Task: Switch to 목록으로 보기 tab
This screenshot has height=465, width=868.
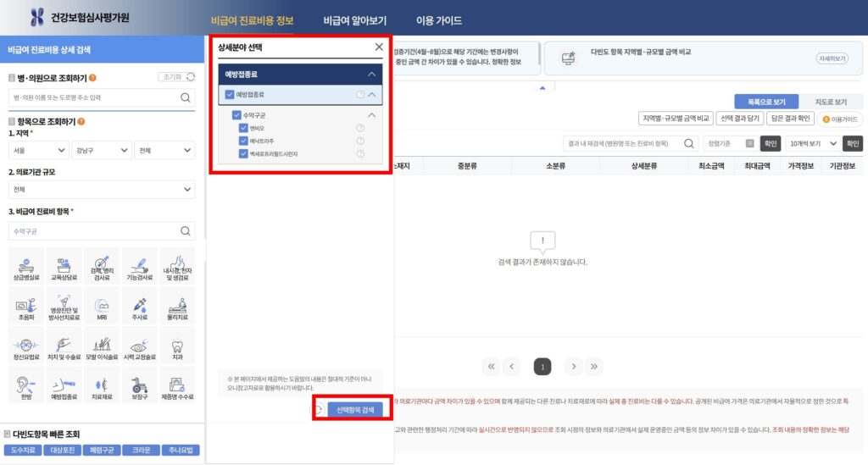Action: point(766,102)
